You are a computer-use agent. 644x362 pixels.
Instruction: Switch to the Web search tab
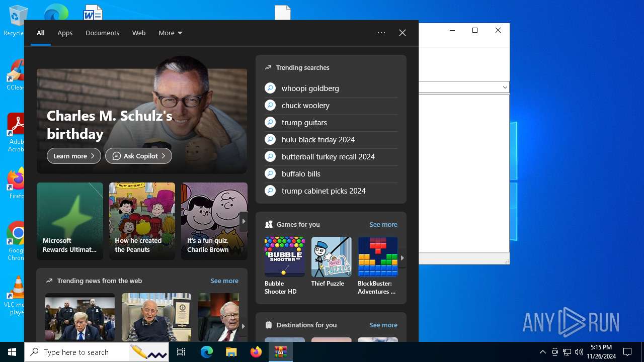point(139,33)
